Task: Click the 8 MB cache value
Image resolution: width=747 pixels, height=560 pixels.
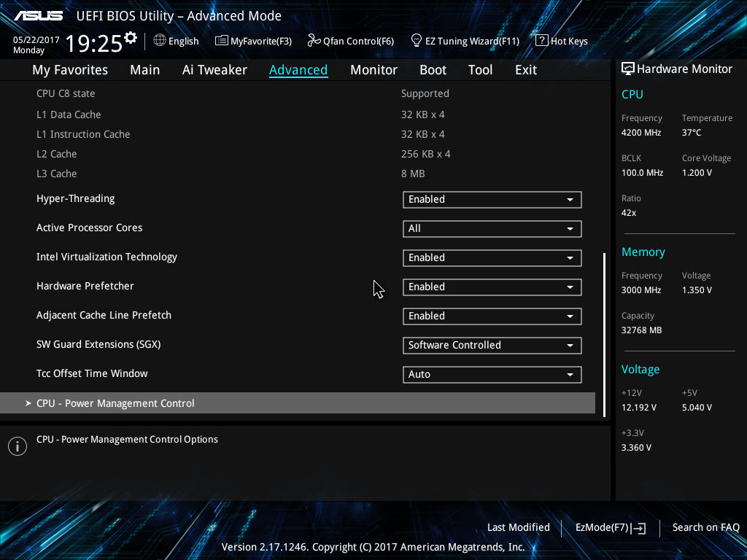Action: tap(413, 174)
